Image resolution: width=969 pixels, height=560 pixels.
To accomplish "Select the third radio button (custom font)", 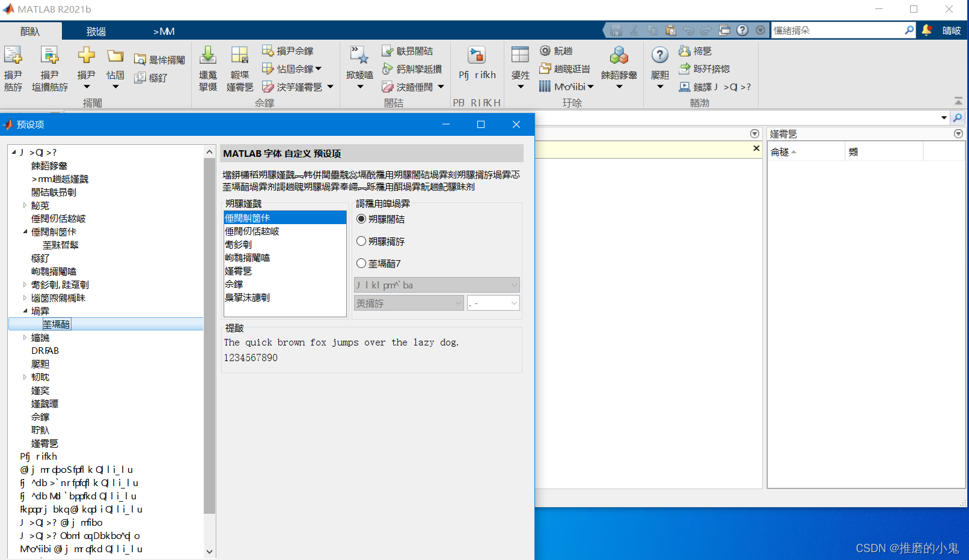I will click(361, 263).
